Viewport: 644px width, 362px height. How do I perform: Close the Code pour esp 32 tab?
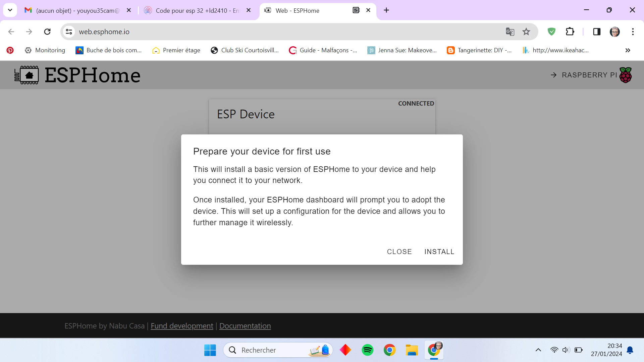pos(249,10)
